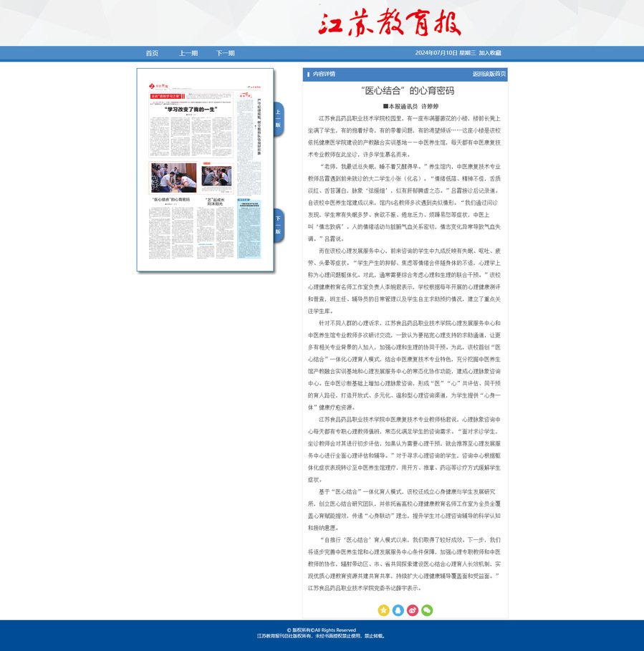Click the left training photo in page thumbnail
644x651 pixels.
(x=173, y=177)
